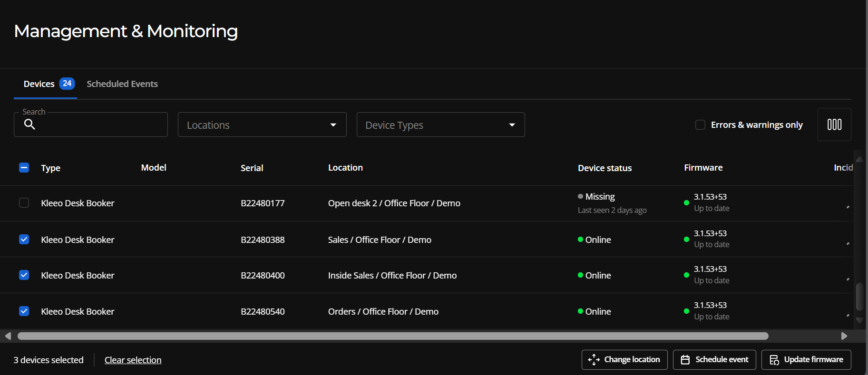Switch to Scheduled Events tab
Image resolution: width=868 pixels, height=375 pixels.
pyautogui.click(x=122, y=84)
